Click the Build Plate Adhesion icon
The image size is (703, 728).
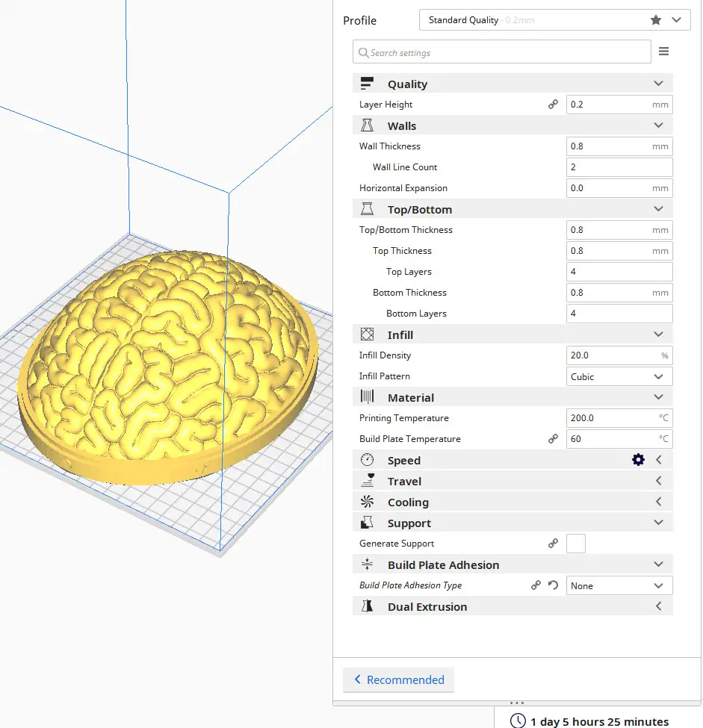click(367, 564)
